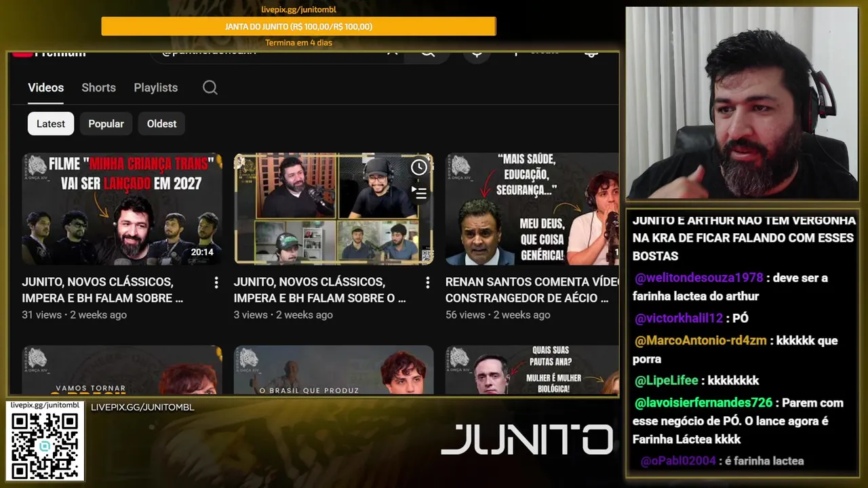Click LIVEPIX.GG/JUNITOMBL text beside QR code
This screenshot has height=488, width=868.
pyautogui.click(x=142, y=407)
